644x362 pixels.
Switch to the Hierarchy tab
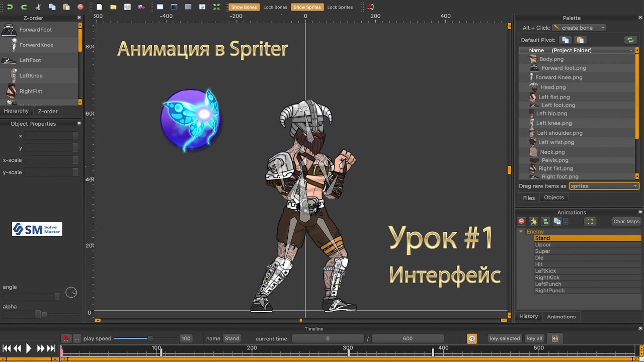point(16,111)
